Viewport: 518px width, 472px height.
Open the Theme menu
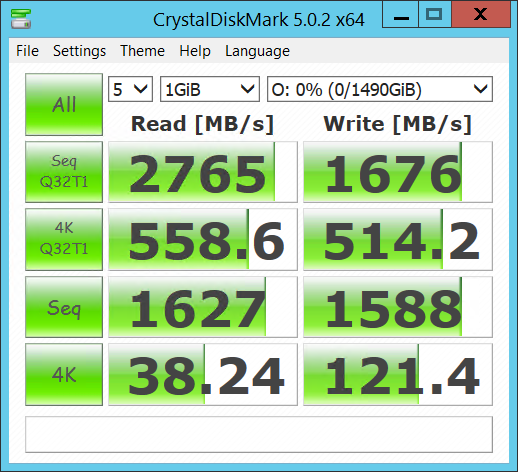(x=142, y=51)
